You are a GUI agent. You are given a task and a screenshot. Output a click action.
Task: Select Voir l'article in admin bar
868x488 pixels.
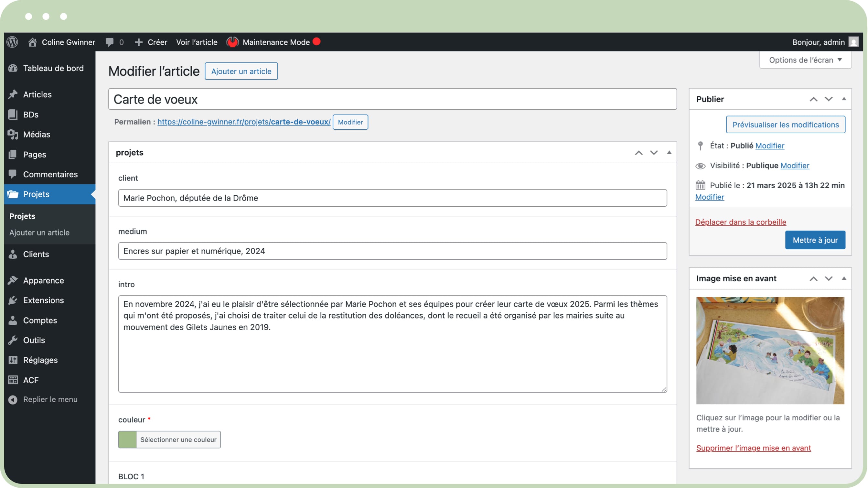[197, 42]
